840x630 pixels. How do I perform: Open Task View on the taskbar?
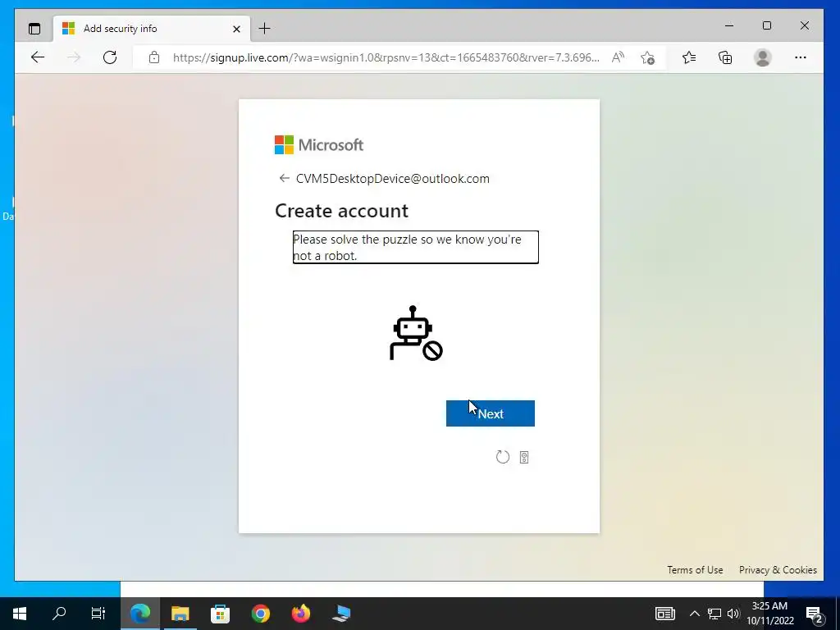[98, 614]
